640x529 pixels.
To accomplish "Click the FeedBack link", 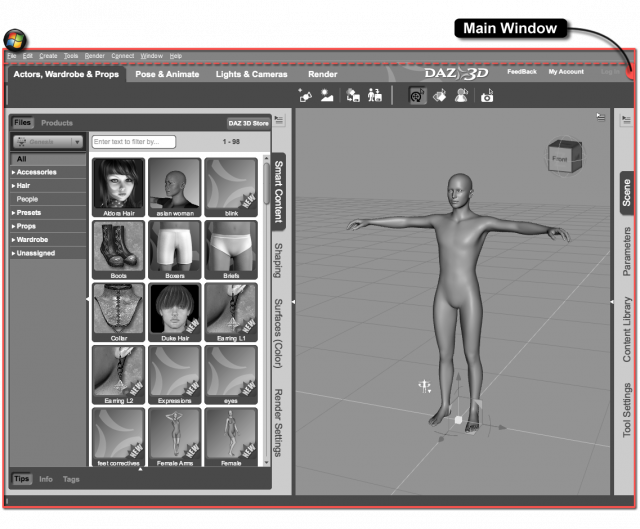I will 522,71.
